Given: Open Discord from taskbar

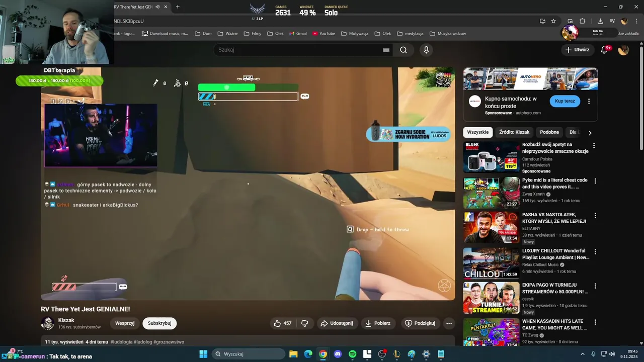Looking at the screenshot, I should pyautogui.click(x=338, y=354).
